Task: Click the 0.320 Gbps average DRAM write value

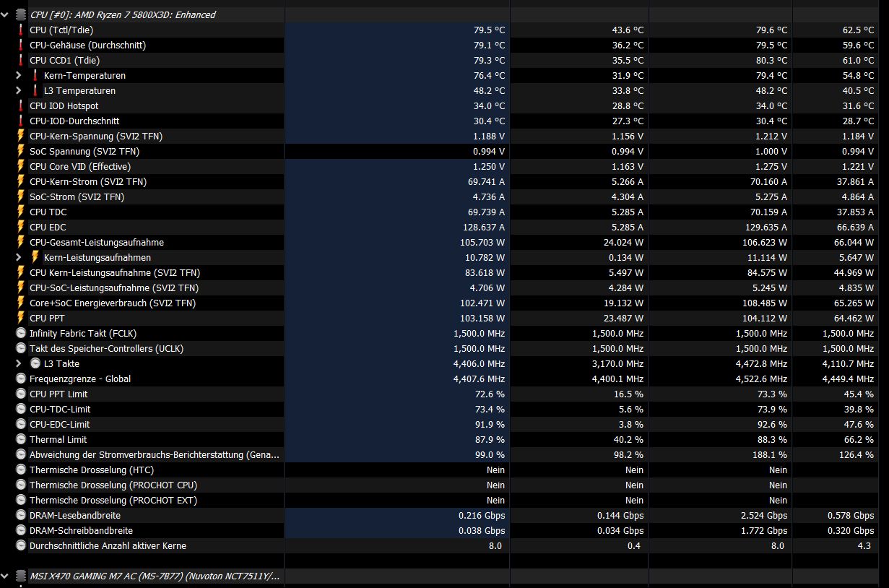Action: [x=851, y=530]
